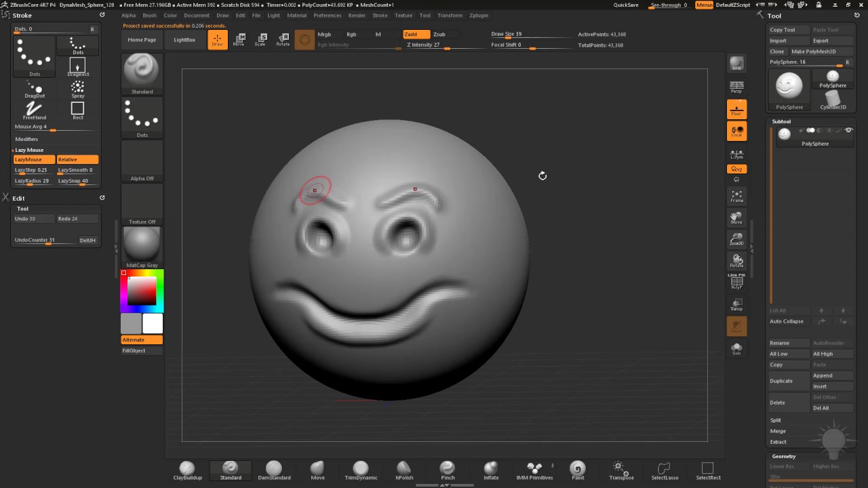Pick the Standard brush in the bottom shelf
The width and height of the screenshot is (868, 488).
tap(231, 470)
